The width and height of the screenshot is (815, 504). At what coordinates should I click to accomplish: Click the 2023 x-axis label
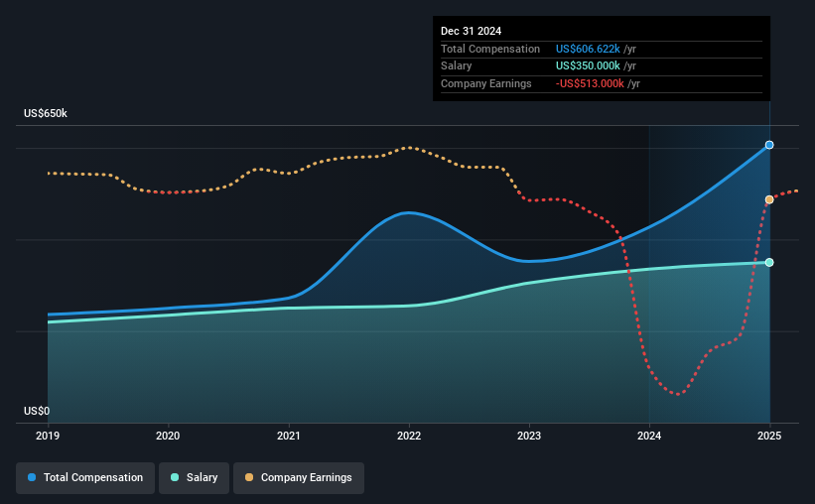click(529, 436)
